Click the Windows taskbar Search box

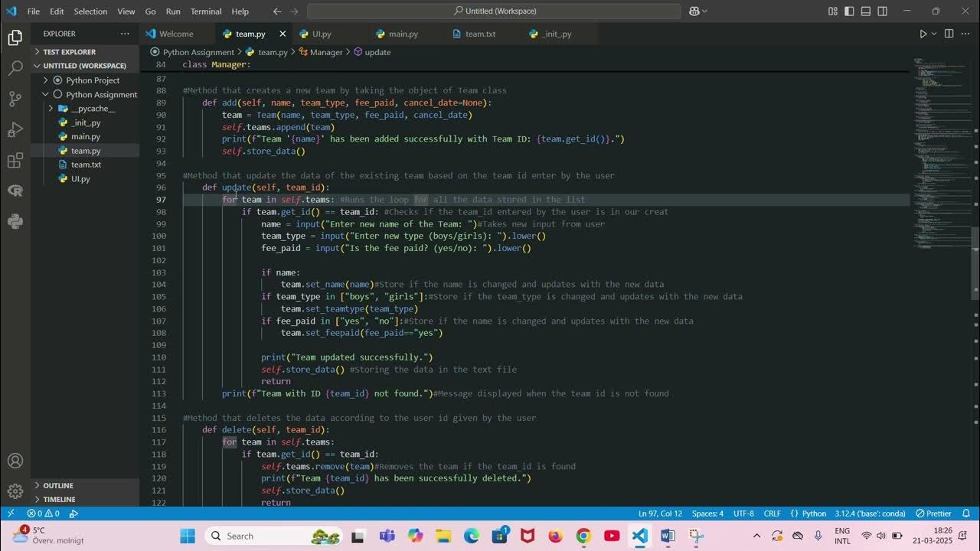(274, 536)
